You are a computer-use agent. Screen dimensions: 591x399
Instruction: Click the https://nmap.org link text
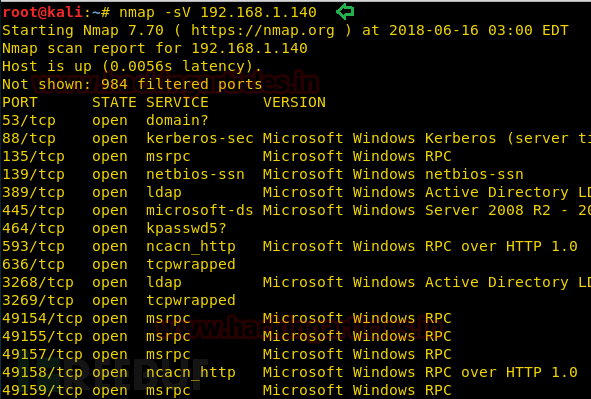263,31
